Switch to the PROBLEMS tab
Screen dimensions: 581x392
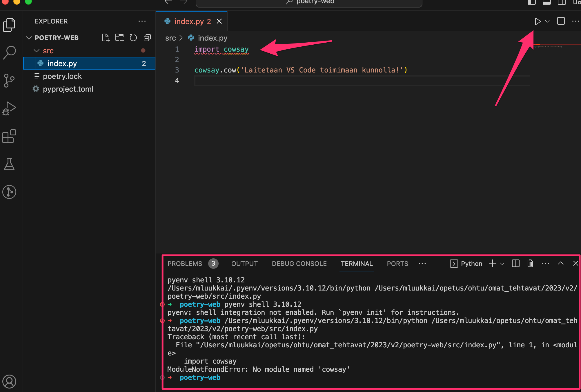pyautogui.click(x=185, y=264)
